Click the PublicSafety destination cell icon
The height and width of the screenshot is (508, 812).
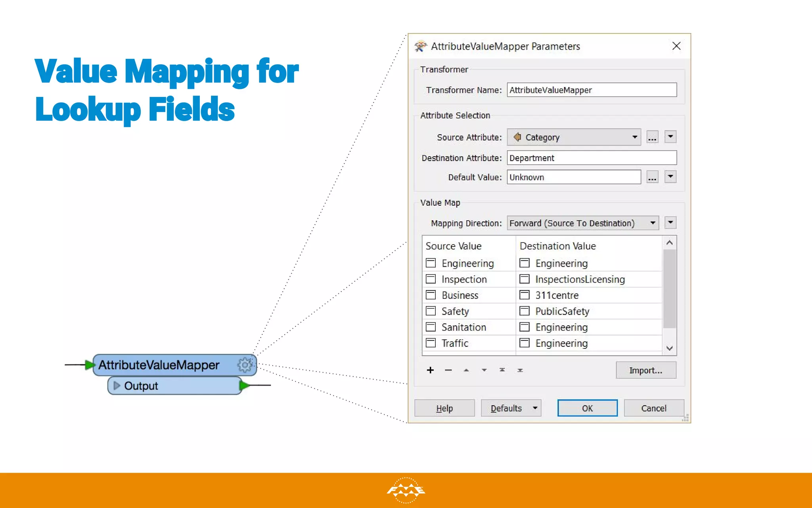(525, 311)
